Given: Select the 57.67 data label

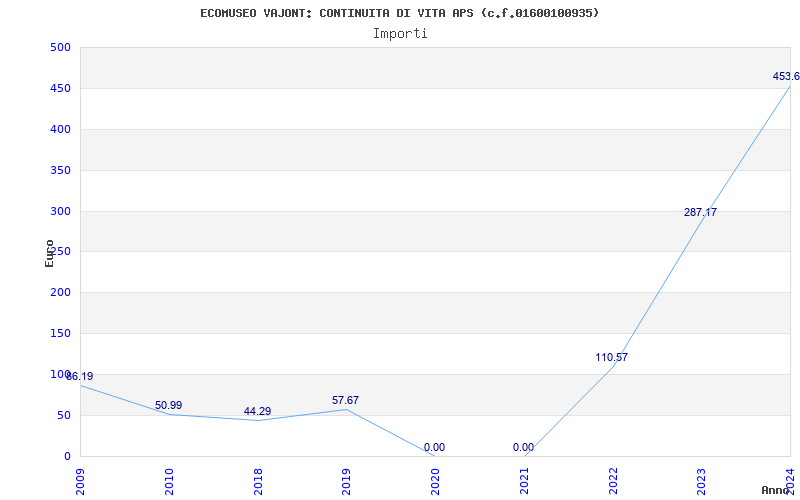Looking at the screenshot, I should coord(345,401).
